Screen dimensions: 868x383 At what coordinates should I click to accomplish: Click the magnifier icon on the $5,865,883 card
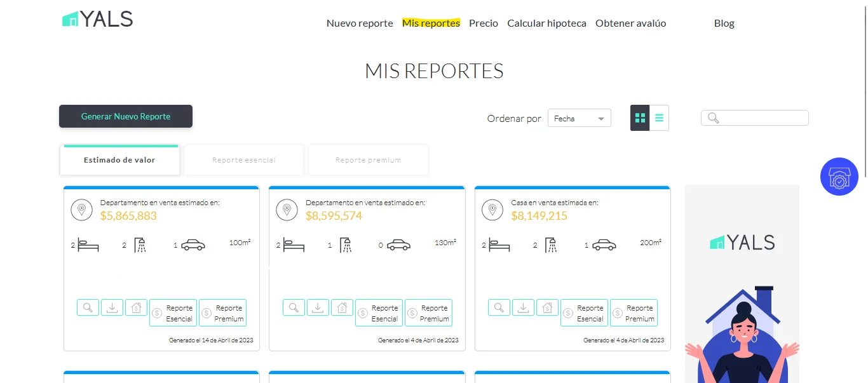point(88,307)
